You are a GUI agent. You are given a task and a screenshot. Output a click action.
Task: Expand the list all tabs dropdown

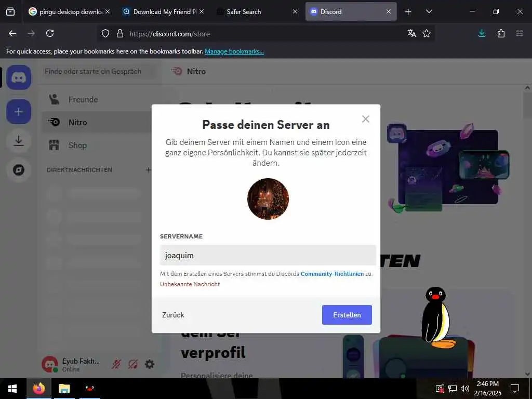429,11
